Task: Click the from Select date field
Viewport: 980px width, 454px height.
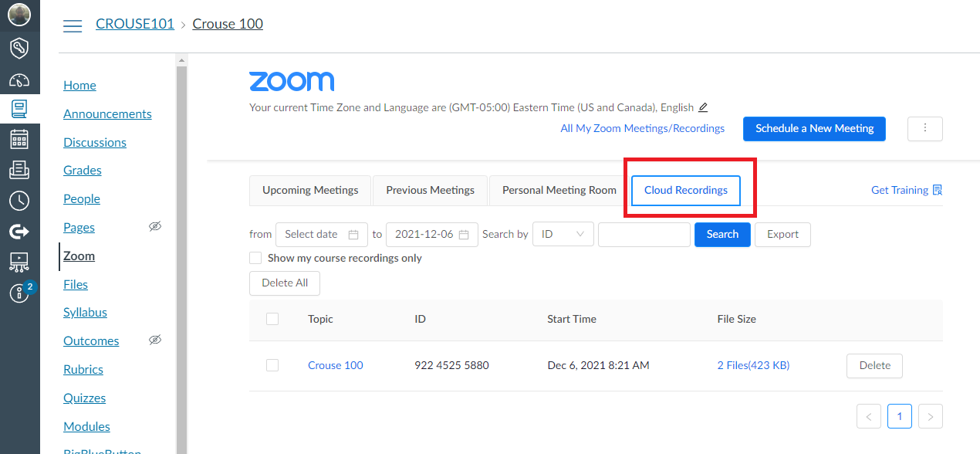Action: 322,234
